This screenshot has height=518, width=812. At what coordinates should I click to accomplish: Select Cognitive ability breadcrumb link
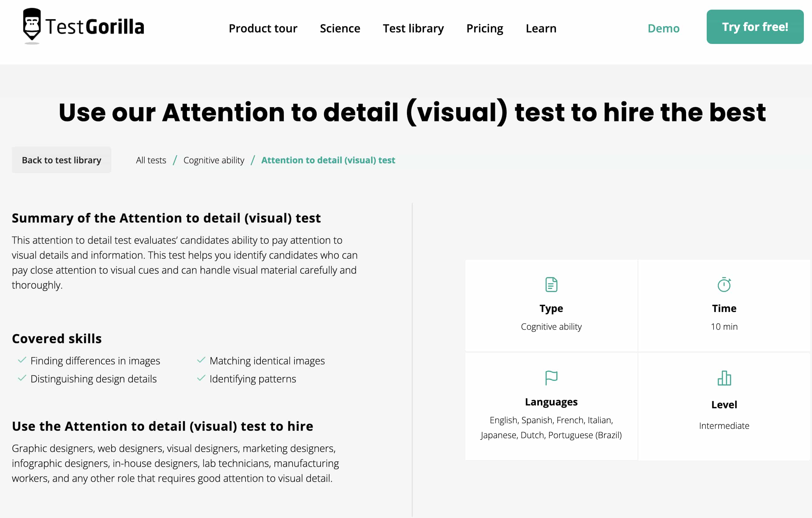point(213,160)
